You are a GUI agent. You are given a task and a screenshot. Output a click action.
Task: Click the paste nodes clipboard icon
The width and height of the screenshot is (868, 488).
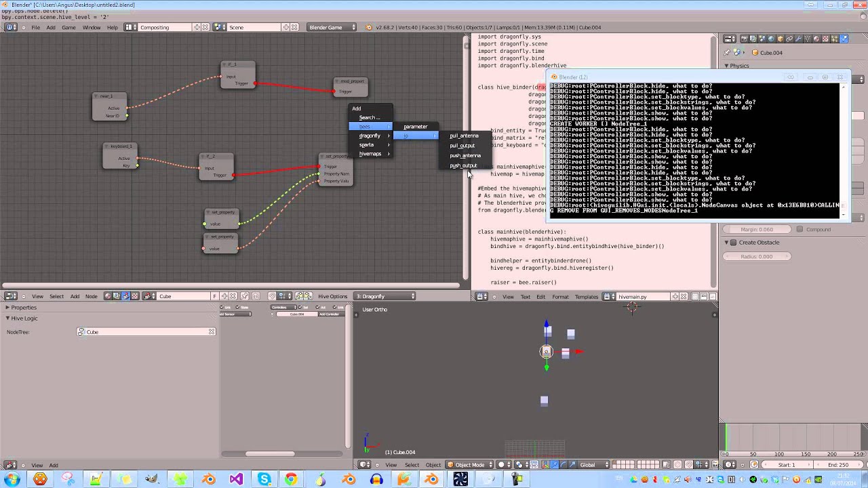(308, 296)
